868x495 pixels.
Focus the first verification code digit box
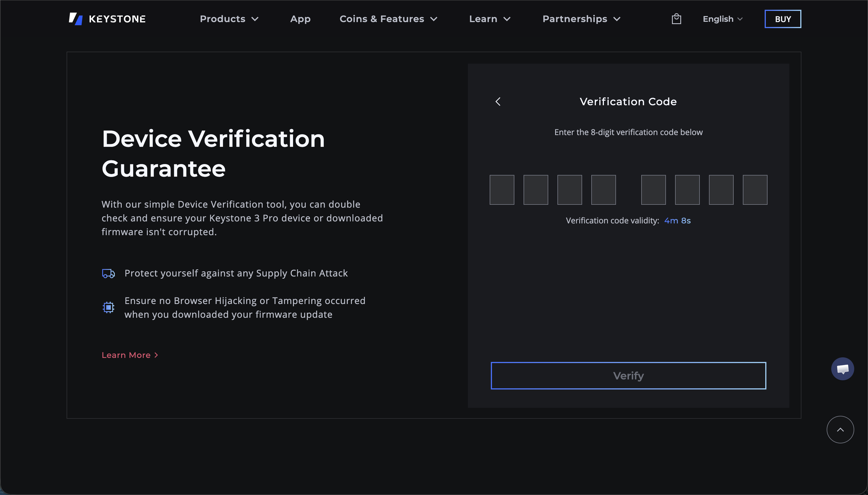(501, 190)
